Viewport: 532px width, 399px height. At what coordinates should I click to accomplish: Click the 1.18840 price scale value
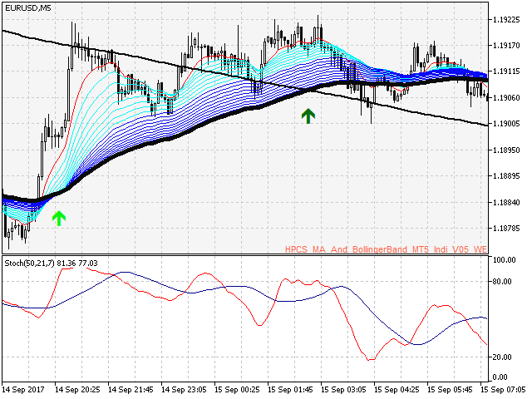coord(508,202)
